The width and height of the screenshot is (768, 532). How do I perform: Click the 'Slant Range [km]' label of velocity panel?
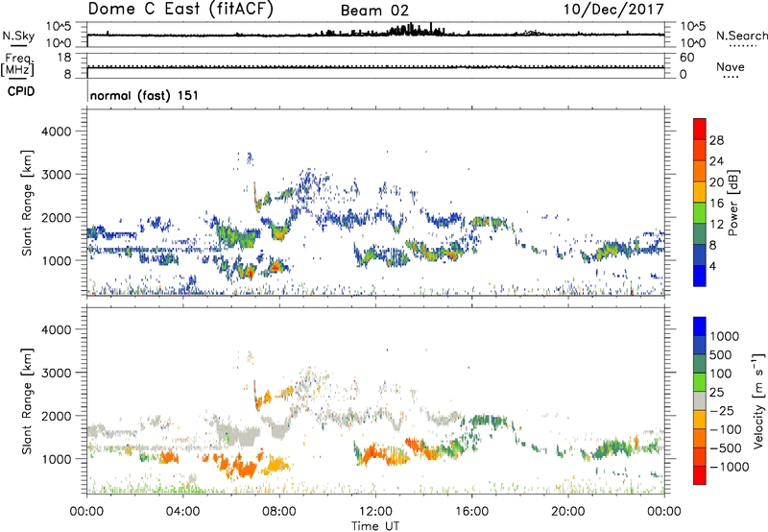(x=27, y=400)
